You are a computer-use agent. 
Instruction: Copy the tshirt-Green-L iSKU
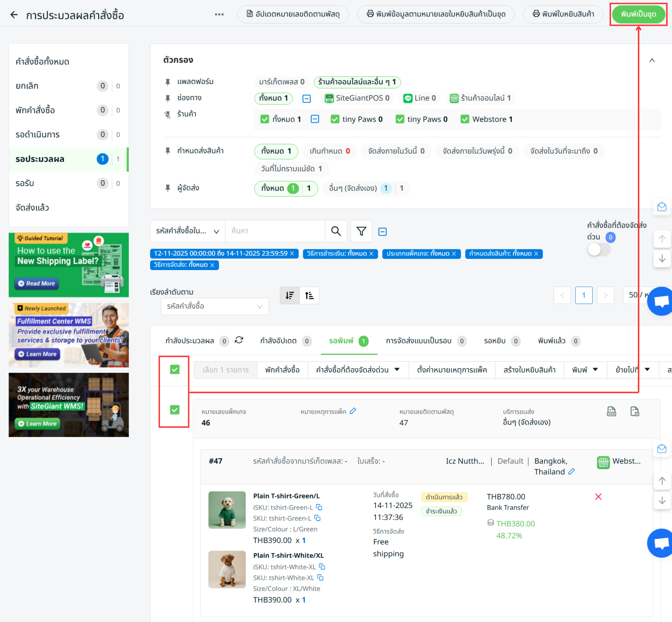319,507
